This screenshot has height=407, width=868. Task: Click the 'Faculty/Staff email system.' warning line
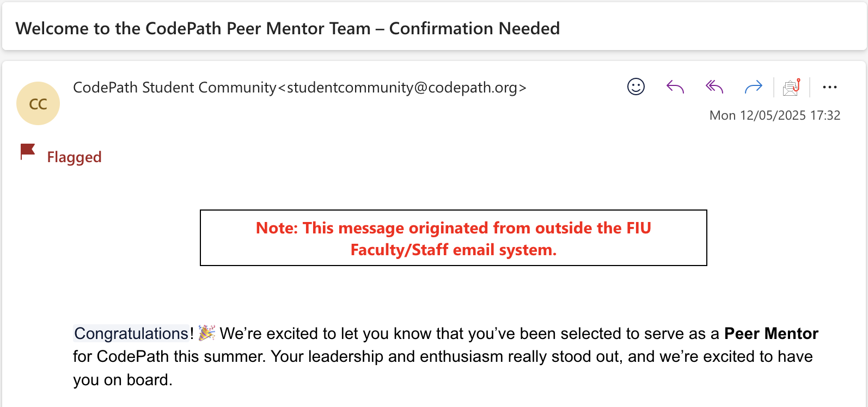(x=453, y=250)
